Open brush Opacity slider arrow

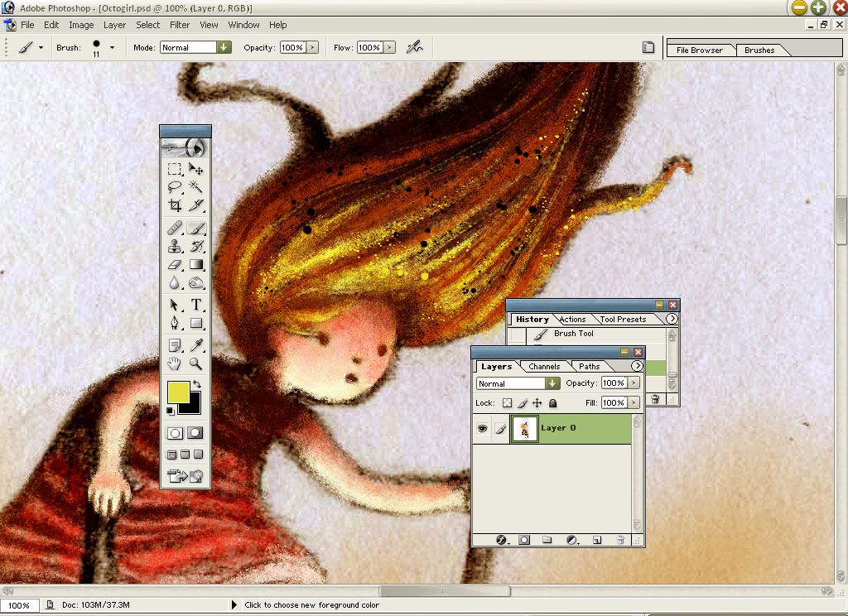coord(312,47)
